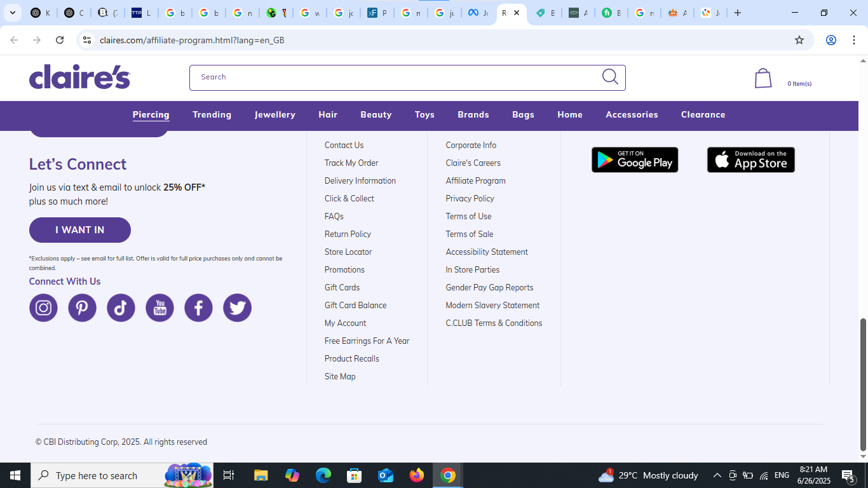Open Return Policy link
Viewport: 868px width, 488px height.
[x=348, y=234]
